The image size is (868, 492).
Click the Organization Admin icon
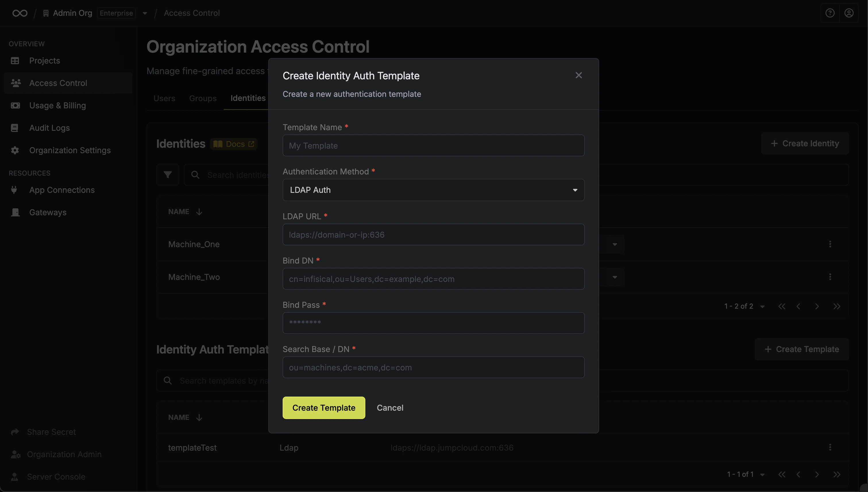click(16, 454)
